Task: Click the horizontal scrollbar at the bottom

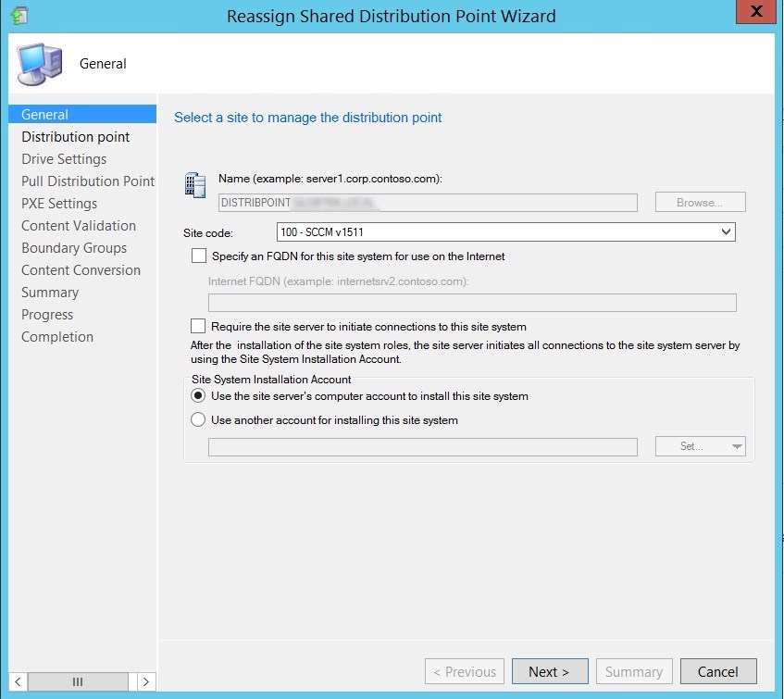Action: click(78, 680)
